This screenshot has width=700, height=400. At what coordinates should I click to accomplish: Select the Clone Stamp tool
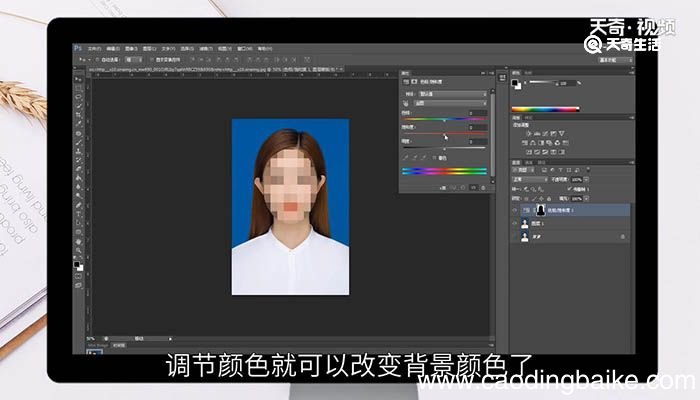point(79,151)
